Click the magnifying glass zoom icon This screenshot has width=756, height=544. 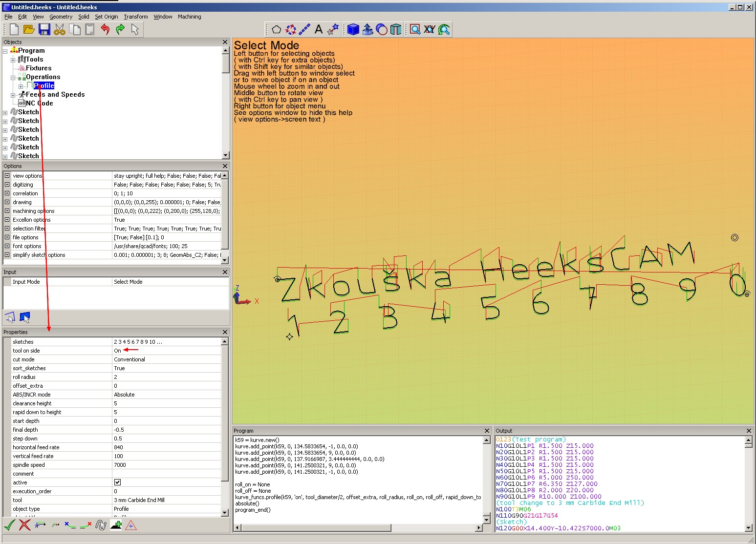pos(415,30)
